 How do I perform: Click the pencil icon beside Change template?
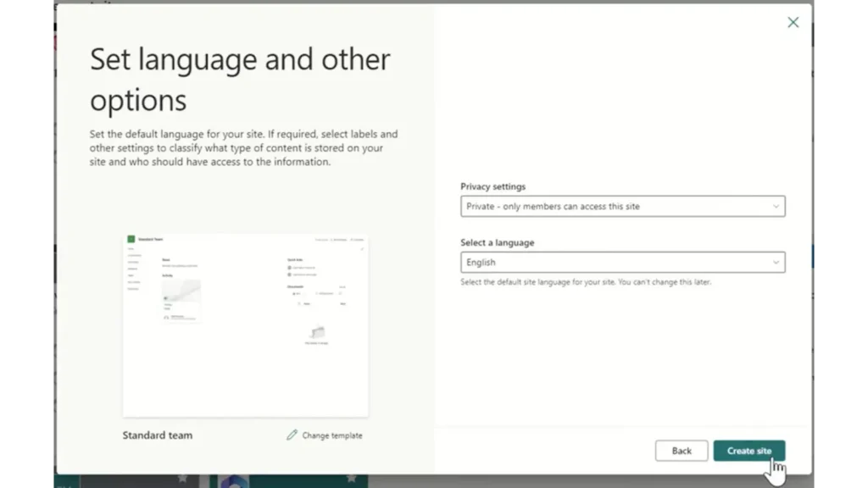pos(292,435)
